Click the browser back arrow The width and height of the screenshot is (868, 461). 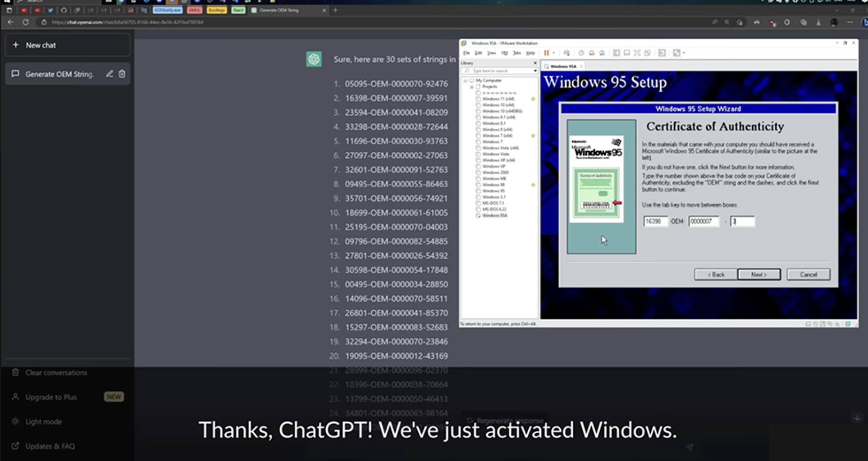pos(10,22)
